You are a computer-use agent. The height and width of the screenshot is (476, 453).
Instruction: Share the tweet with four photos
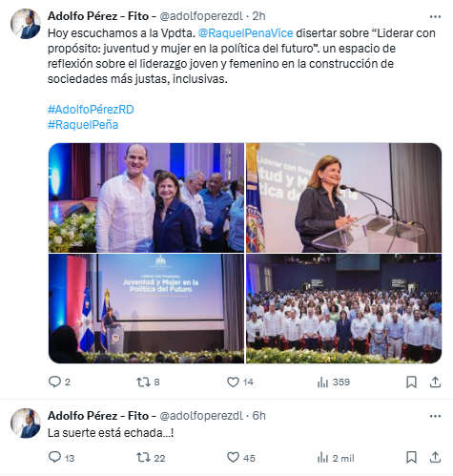435,382
